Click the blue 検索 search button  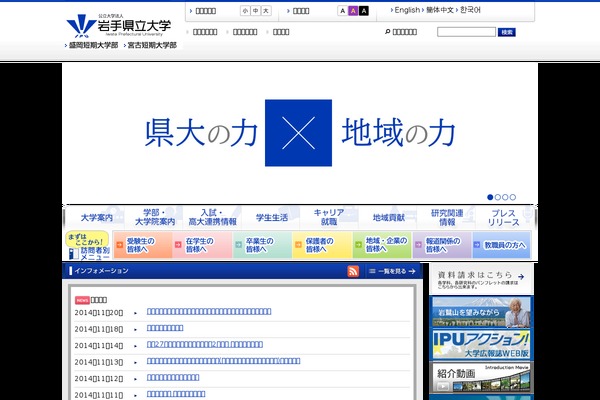point(507,32)
